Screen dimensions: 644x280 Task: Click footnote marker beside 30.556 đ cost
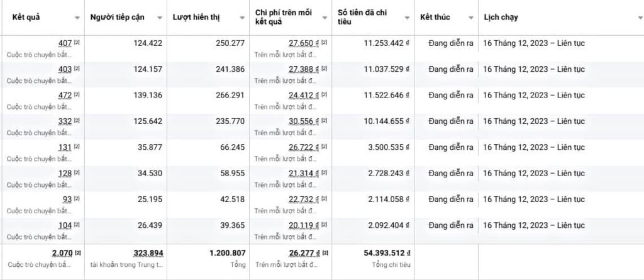pos(325,120)
